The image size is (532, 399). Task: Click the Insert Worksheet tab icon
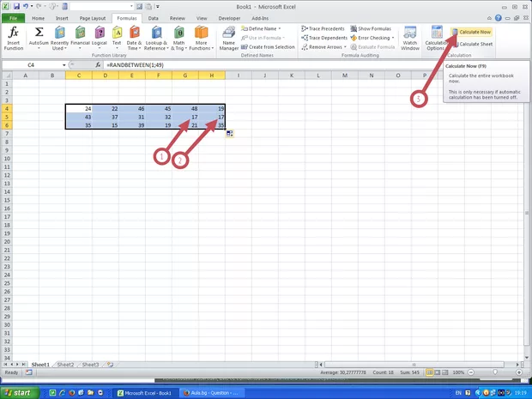pos(110,365)
